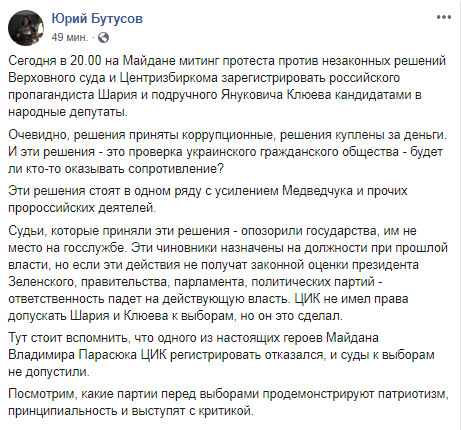Click the globe public-audience icon
The height and width of the screenshot is (430, 461).
pyautogui.click(x=103, y=37)
